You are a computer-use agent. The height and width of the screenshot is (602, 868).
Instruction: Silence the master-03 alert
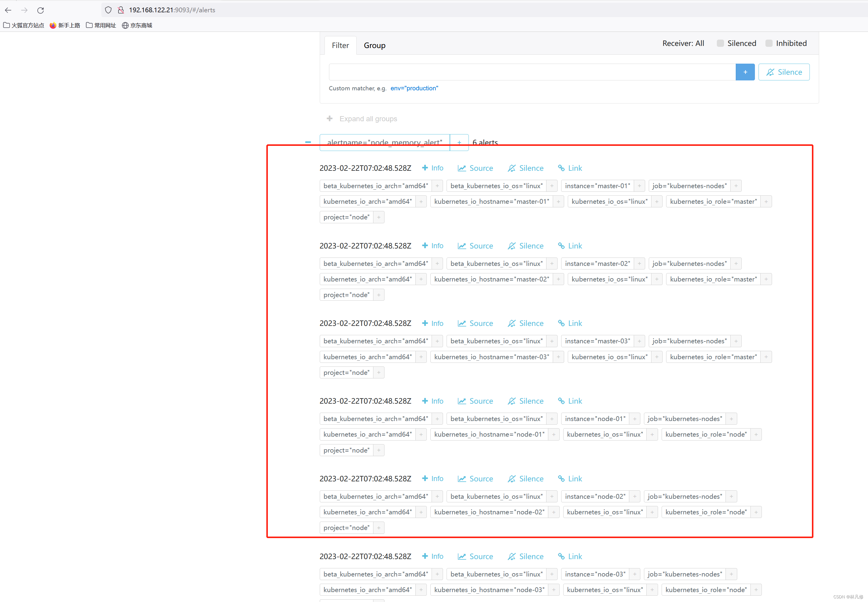pyautogui.click(x=525, y=324)
